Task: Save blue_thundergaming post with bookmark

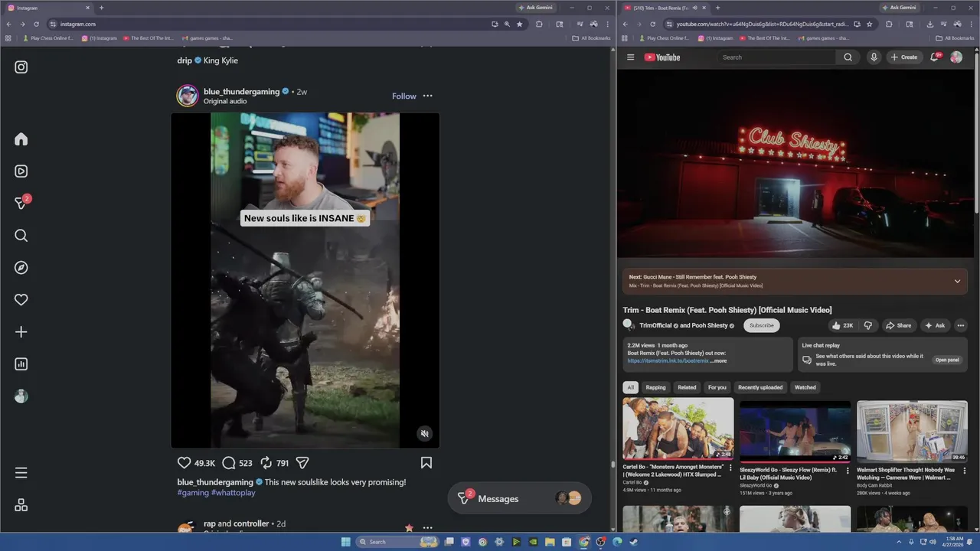Action: click(x=426, y=463)
